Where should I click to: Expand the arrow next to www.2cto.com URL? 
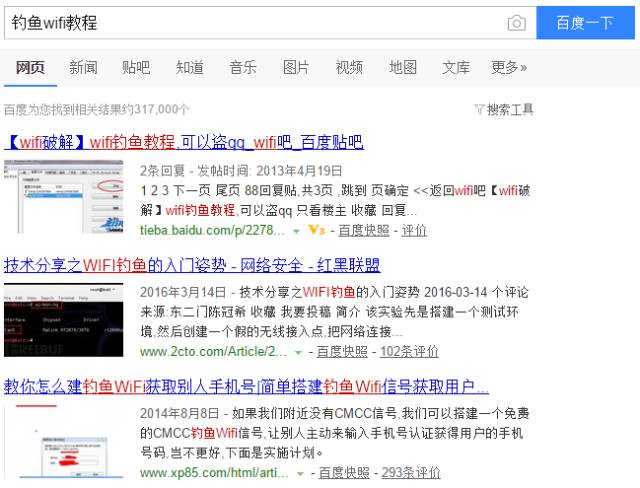[298, 353]
